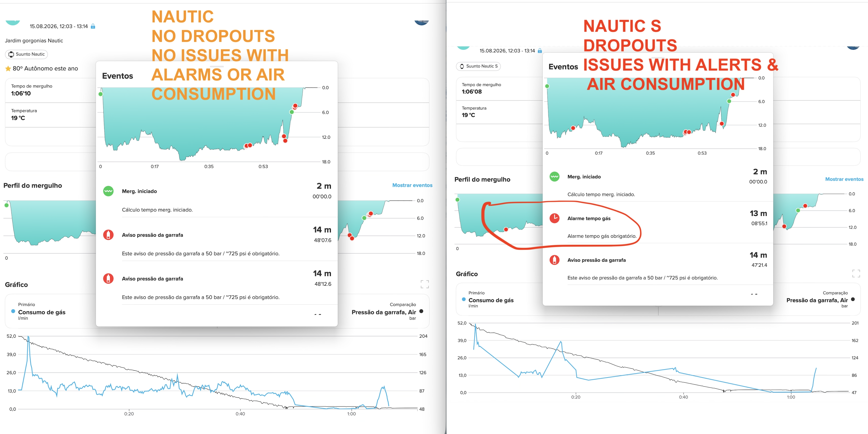
Task: Expand the Nautic Gráfico to fullscreen
Action: 425,284
